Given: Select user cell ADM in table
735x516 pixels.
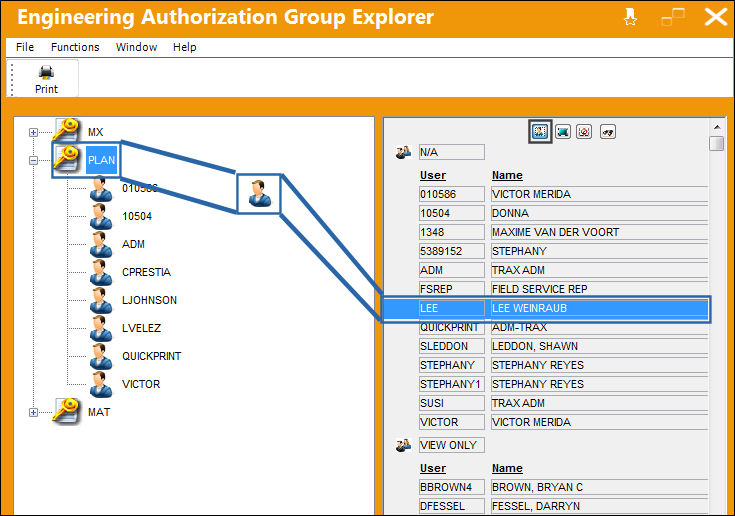Looking at the screenshot, I should coord(451,270).
